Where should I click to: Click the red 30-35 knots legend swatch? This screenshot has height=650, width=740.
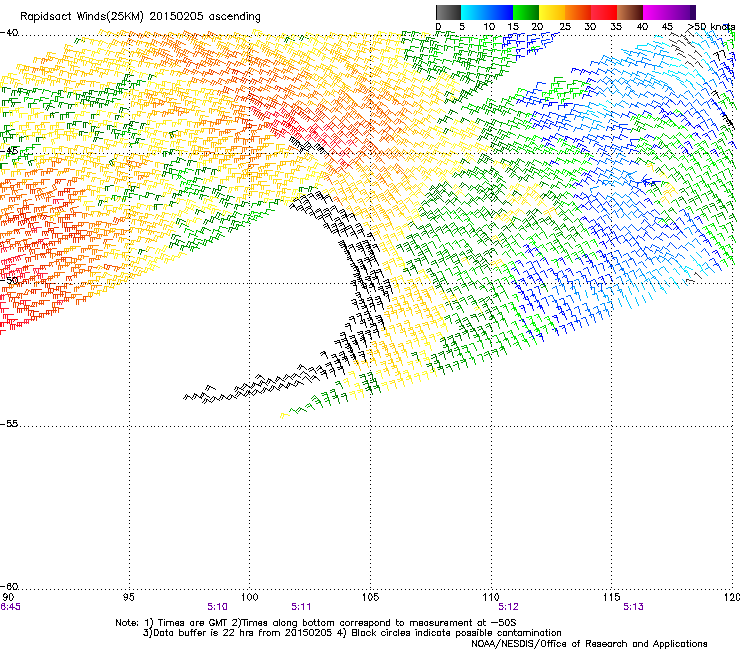(604, 12)
